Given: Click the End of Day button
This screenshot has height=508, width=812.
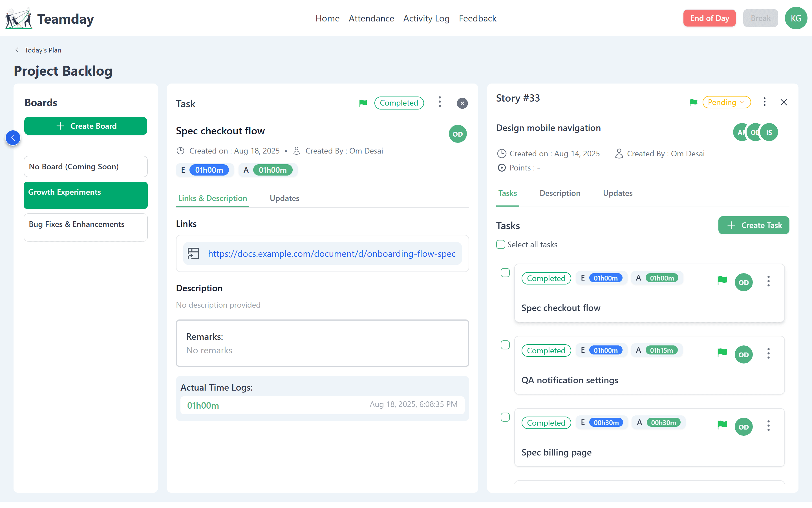Looking at the screenshot, I should (x=709, y=18).
